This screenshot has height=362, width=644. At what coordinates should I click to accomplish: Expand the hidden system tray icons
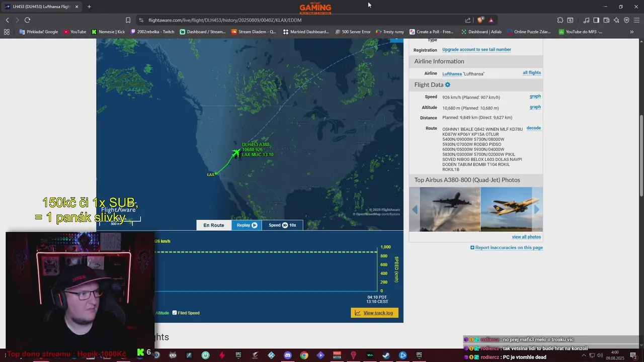(x=584, y=355)
